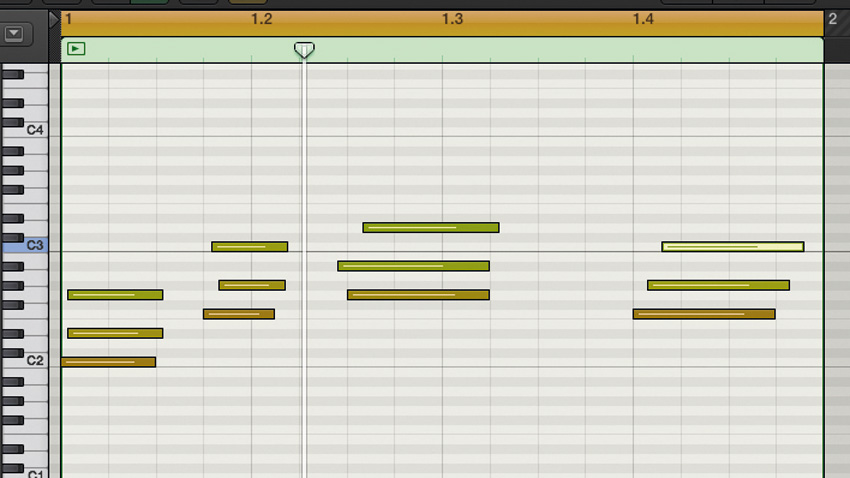Play the C2 piano key
Image resolution: width=850 pixels, height=478 pixels.
pyautogui.click(x=36, y=360)
